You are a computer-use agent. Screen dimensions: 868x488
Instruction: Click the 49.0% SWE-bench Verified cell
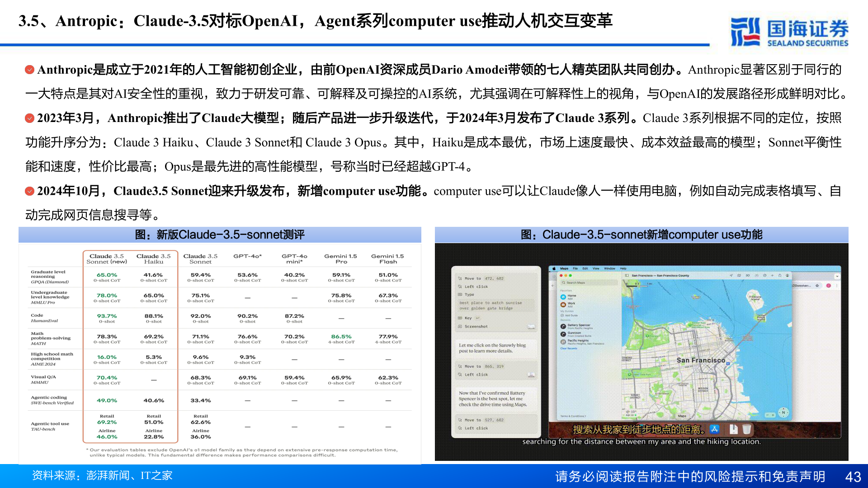107,400
